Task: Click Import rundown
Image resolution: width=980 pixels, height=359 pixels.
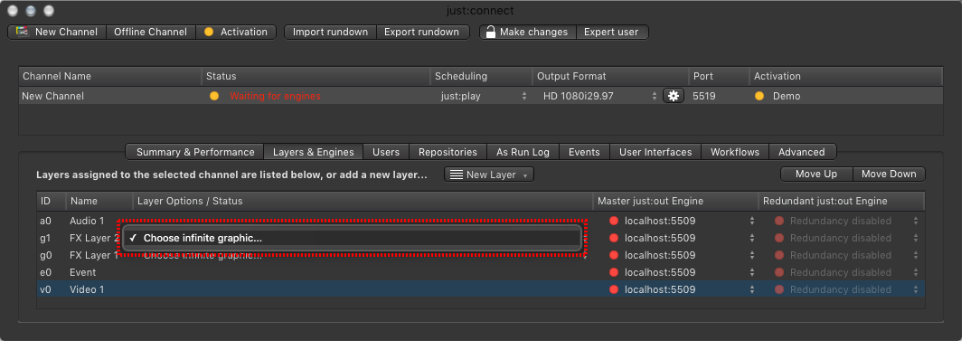Action: click(330, 32)
